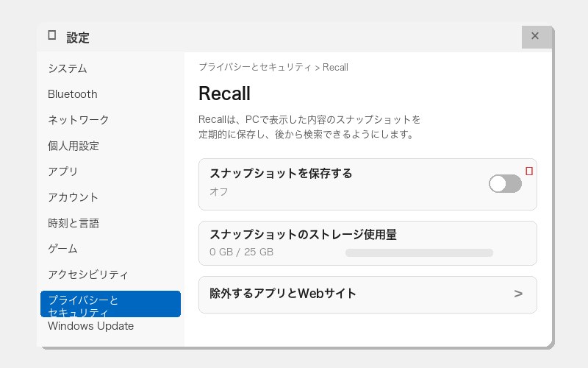Click the Recall breadcrumb entry
Viewport: 588px width, 368px height.
click(335, 67)
